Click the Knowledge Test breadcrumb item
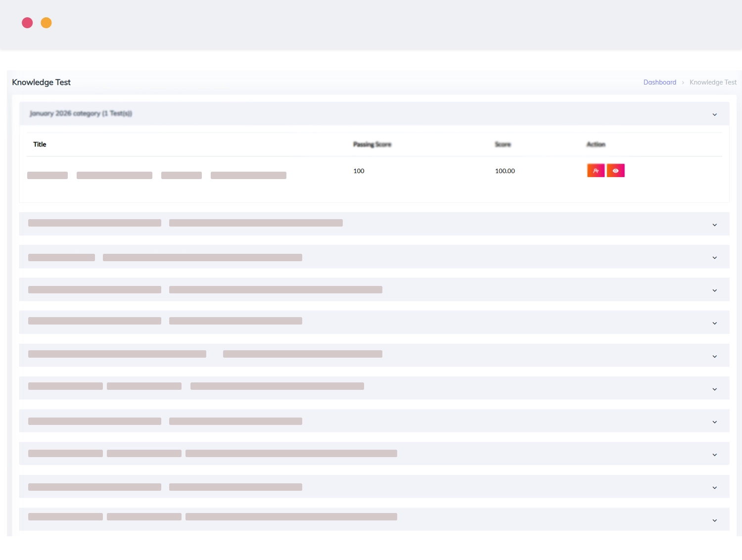 pyautogui.click(x=713, y=82)
